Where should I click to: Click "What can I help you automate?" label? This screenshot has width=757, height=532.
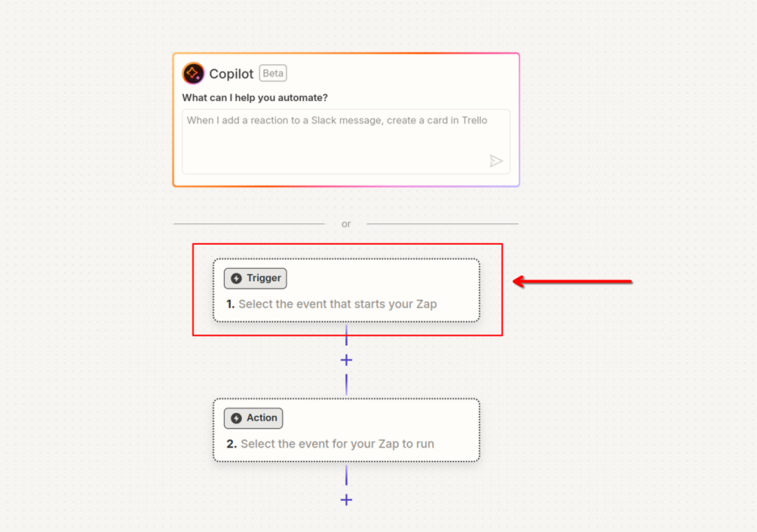(255, 98)
